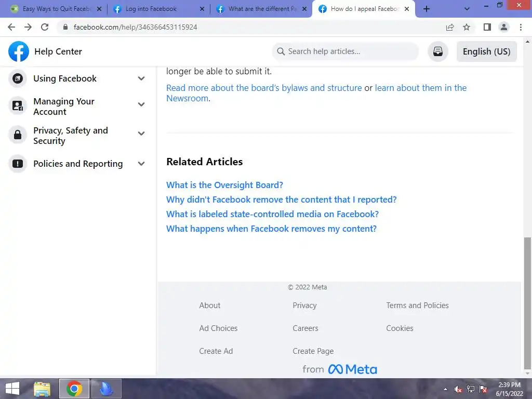Screen dimensions: 532x399
Task: Select the How do I appeal Facebook tab
Action: tap(364, 9)
